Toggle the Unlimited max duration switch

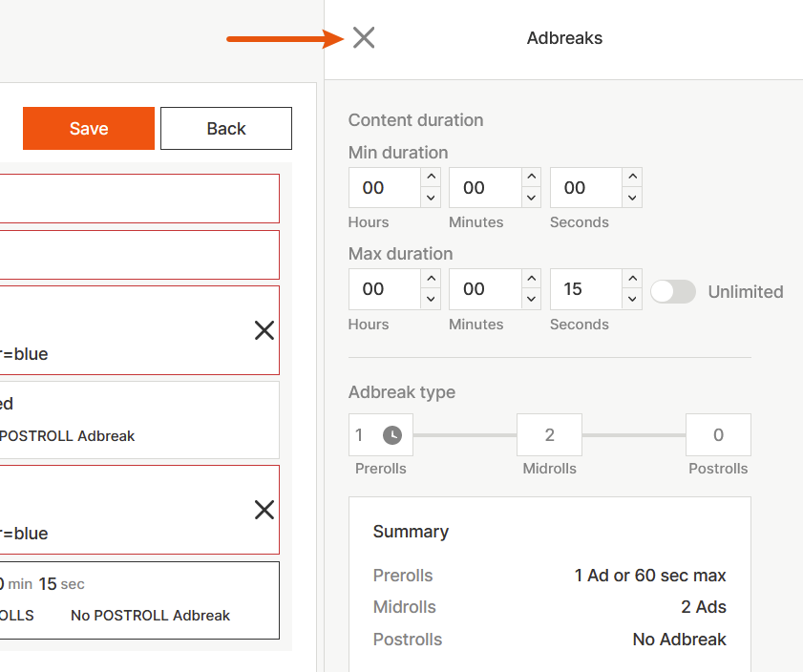(x=673, y=292)
